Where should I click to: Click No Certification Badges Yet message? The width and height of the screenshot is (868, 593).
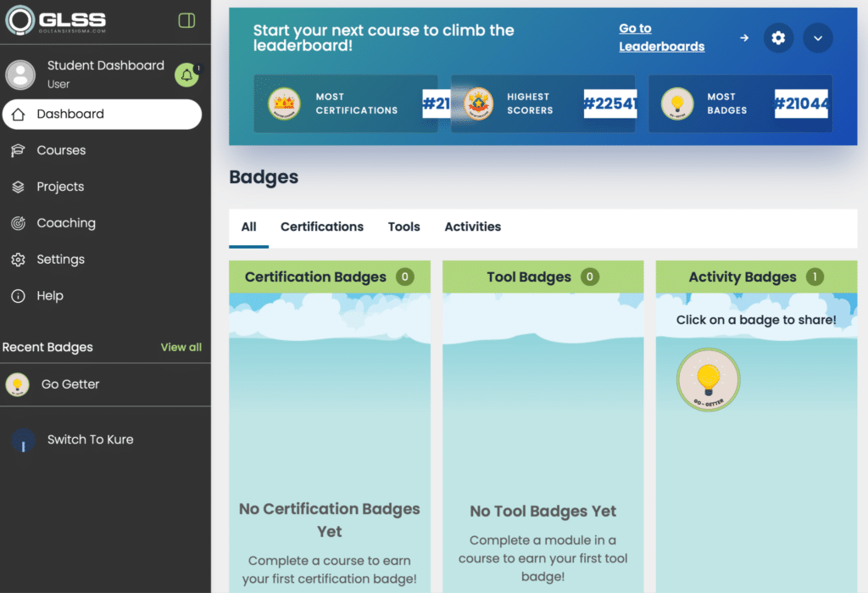330,520
